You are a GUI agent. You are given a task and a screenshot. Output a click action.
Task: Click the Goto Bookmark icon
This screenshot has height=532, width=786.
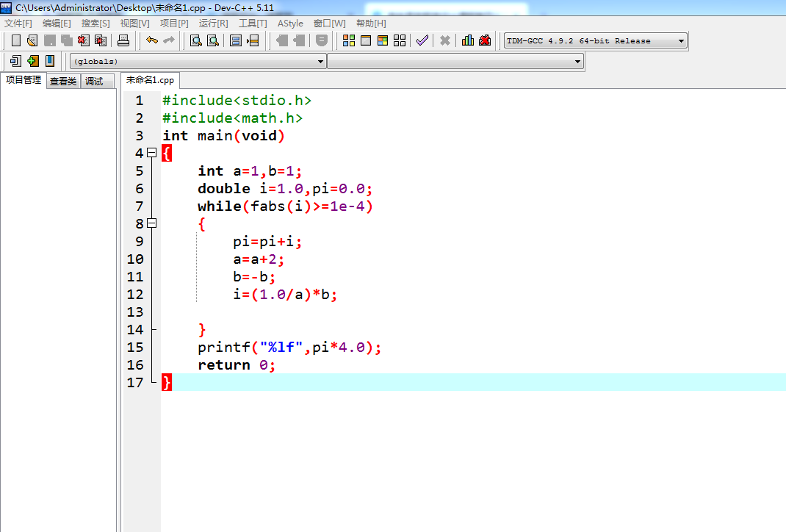(50, 61)
